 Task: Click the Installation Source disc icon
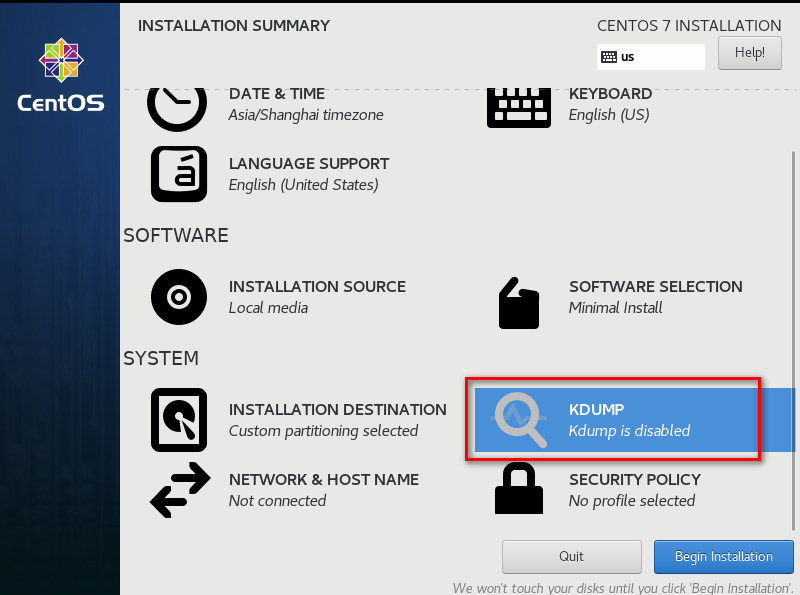(179, 297)
